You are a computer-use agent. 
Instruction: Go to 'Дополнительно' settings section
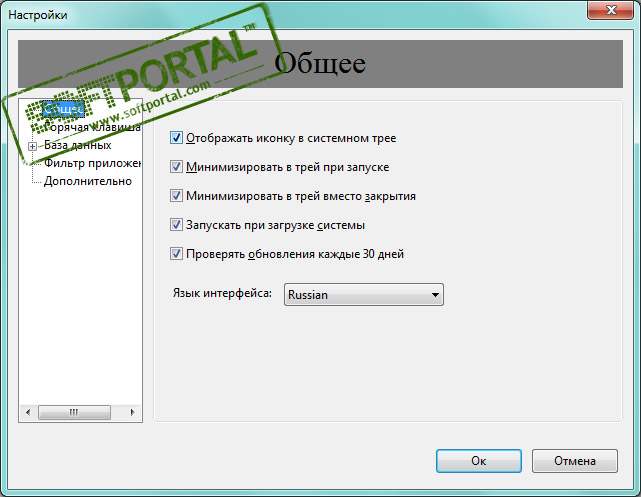coord(88,181)
